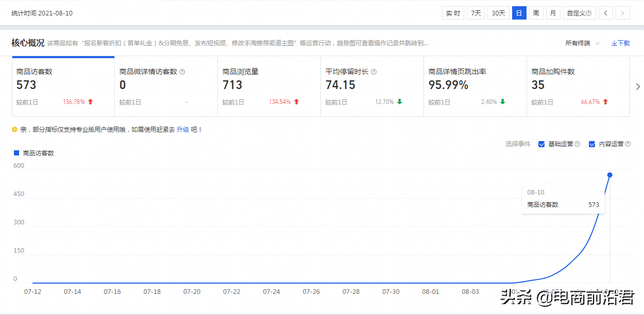Uncheck the 内容运营 checkbox
Screen dimensions: 644x315
click(x=592, y=144)
